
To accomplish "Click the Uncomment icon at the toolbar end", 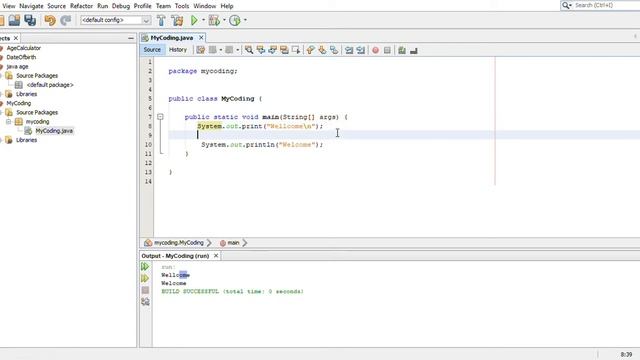I will (414, 50).
